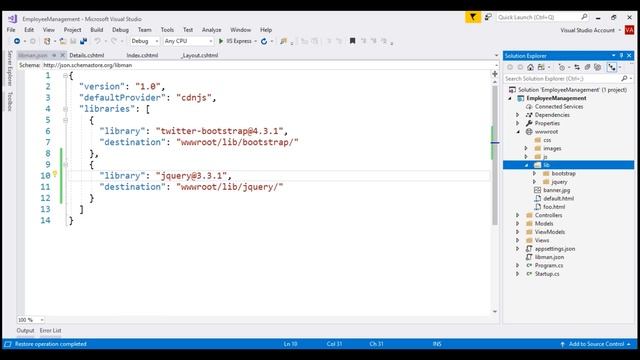Switch to the _Layout.cshtml tab
640x360 pixels.
tap(200, 56)
